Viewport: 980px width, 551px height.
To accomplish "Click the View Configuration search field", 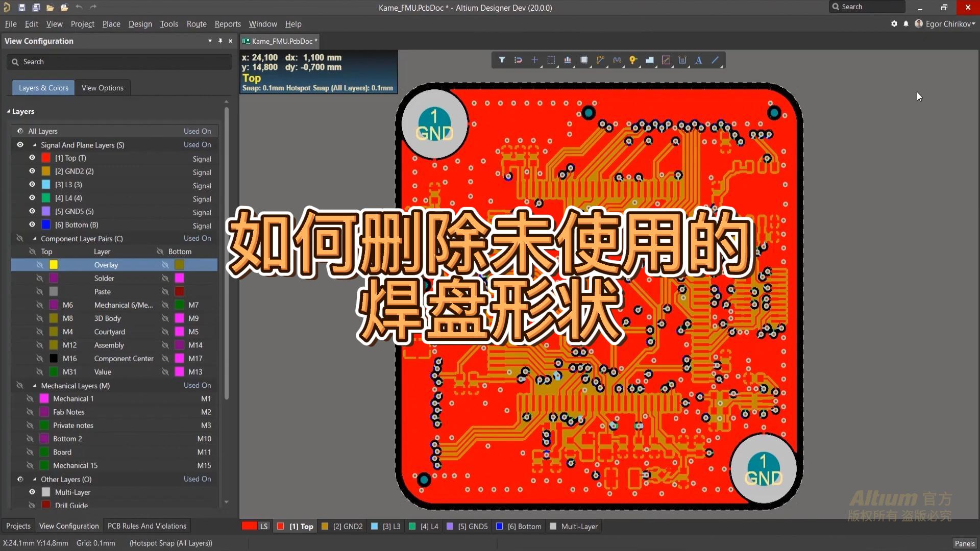I will (x=120, y=62).
